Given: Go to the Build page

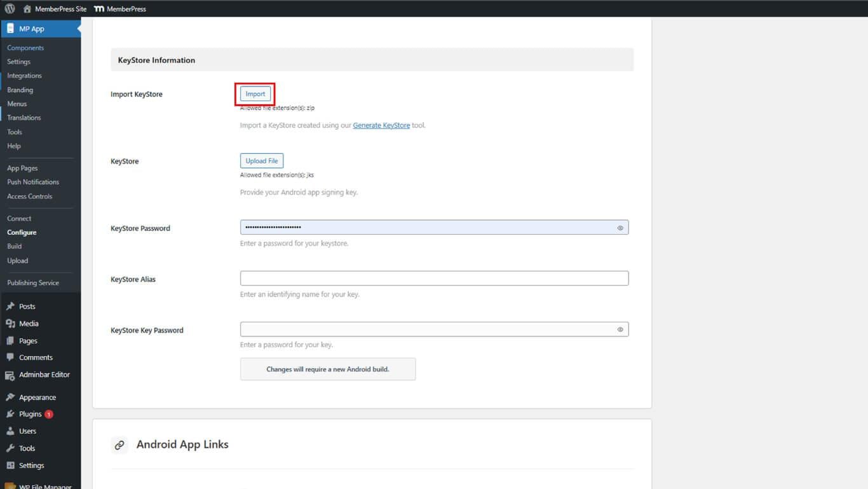Looking at the screenshot, I should 15,246.
